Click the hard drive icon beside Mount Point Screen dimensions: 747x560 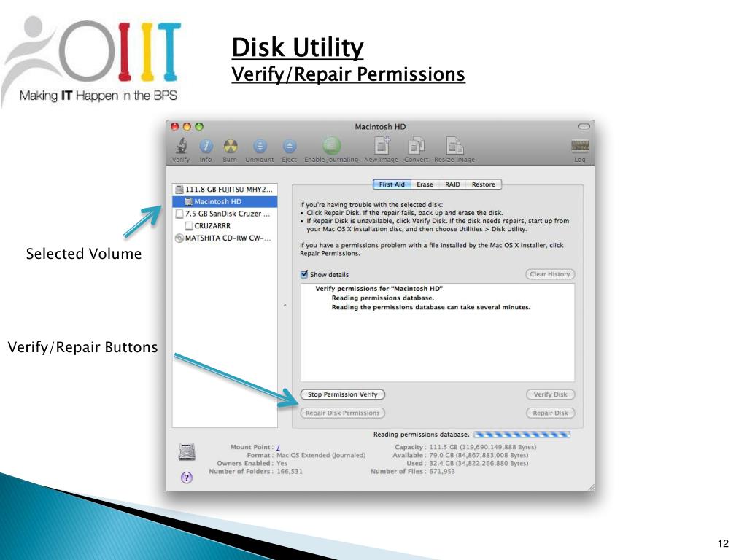click(187, 452)
